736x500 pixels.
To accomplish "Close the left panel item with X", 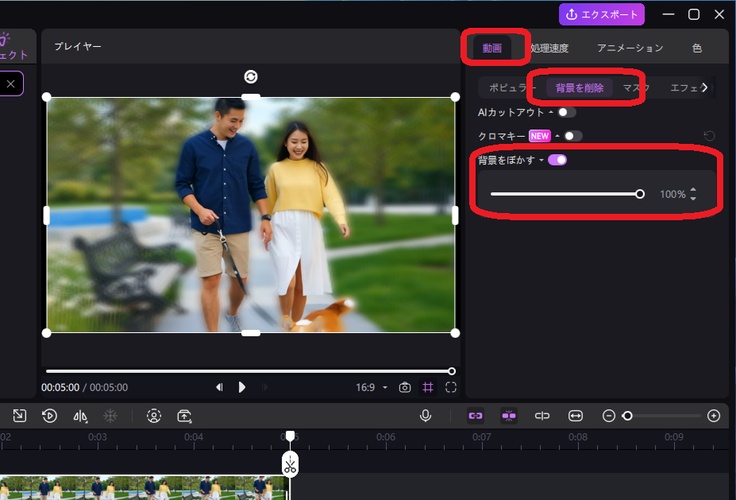I will coord(11,84).
